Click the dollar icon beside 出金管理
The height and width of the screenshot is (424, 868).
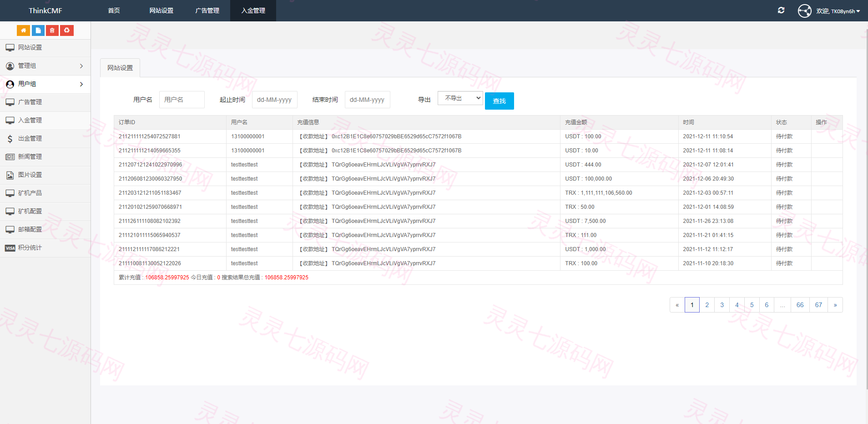tap(10, 139)
